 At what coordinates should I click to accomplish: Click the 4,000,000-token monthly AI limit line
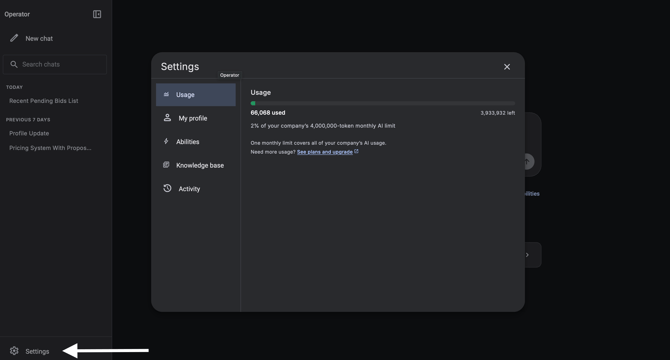point(323,126)
